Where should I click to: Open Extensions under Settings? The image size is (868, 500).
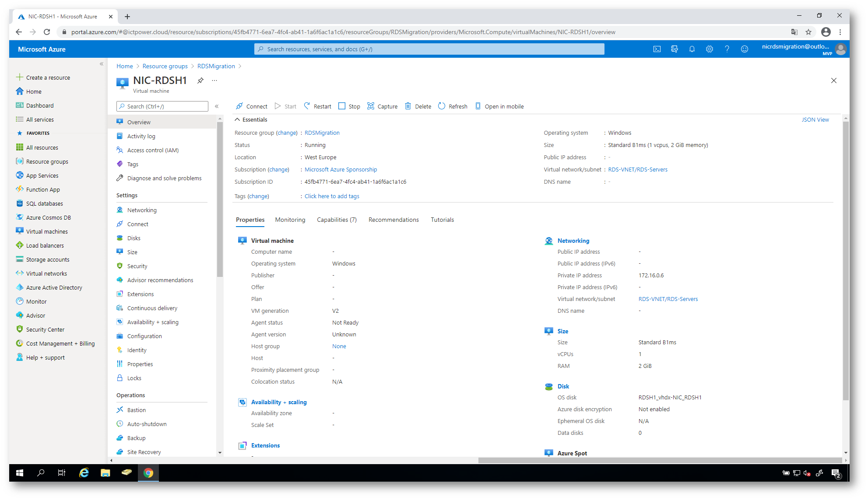(x=135, y=294)
